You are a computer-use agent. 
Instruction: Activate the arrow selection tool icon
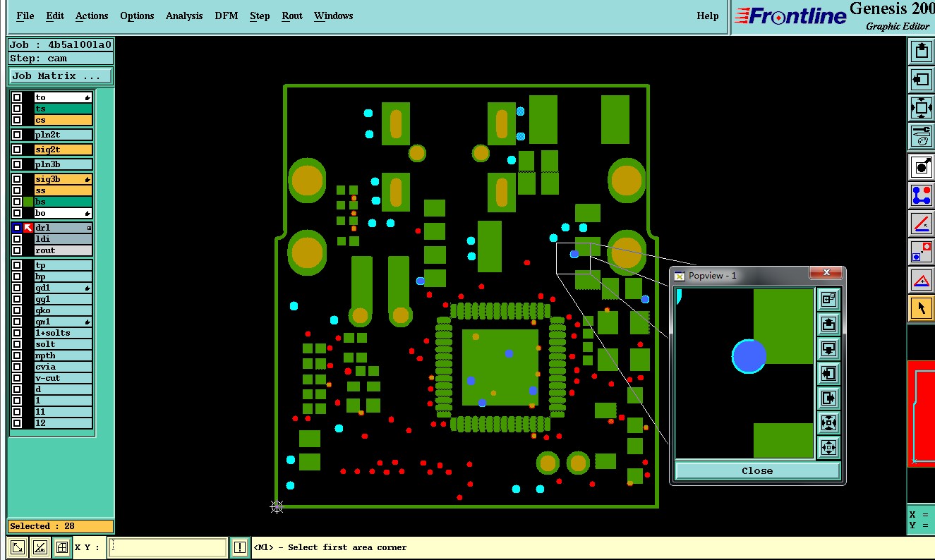pos(921,308)
